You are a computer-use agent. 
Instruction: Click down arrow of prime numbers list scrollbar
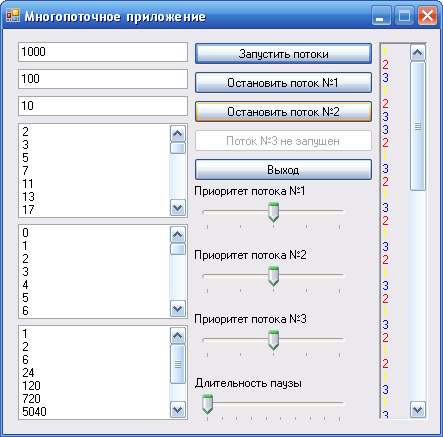[178, 208]
